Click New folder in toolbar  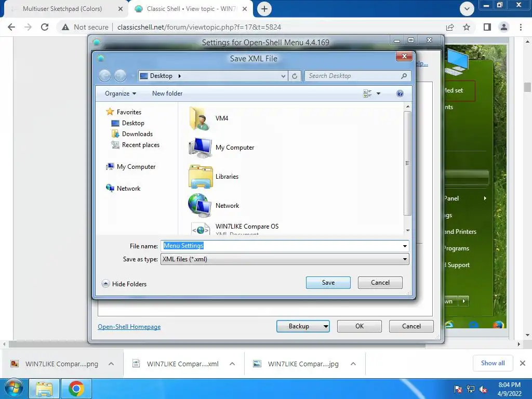coord(167,94)
